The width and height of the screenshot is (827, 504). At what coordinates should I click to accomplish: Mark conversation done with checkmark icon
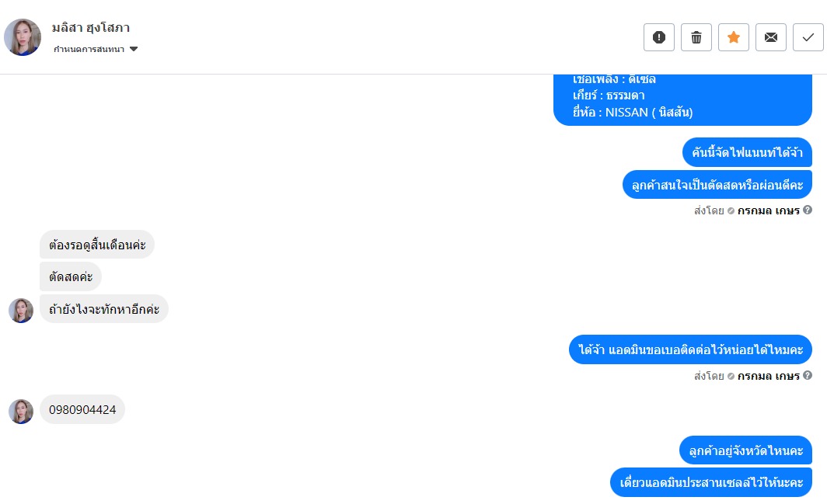pos(808,37)
